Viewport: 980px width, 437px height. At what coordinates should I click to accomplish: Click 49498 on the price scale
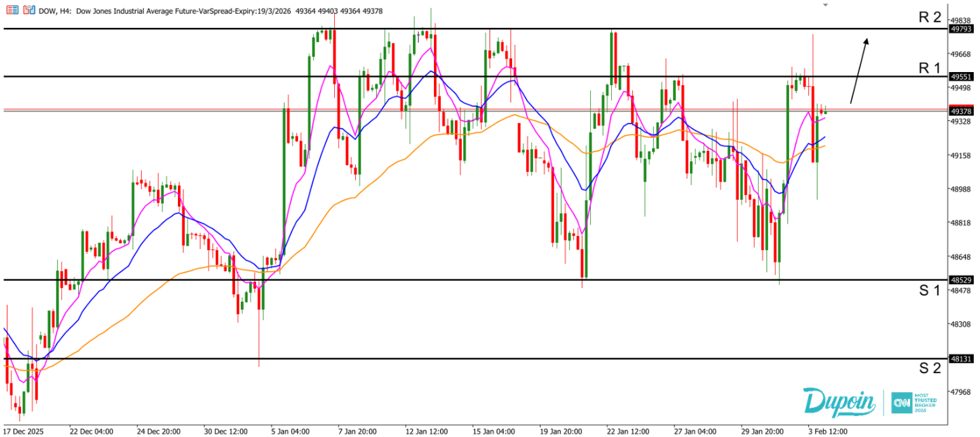(962, 88)
